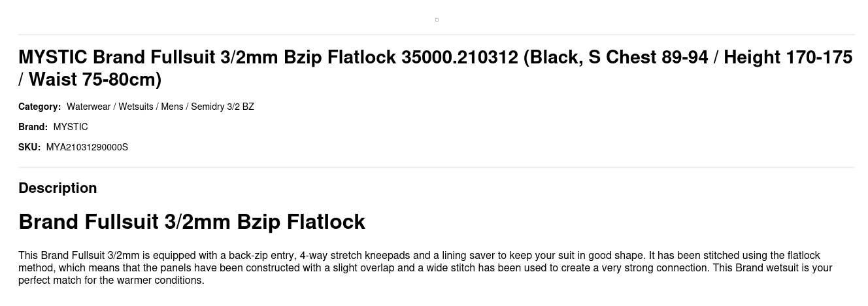Viewport: 868px width, 306px height.
Task: Click model number 35000.210312 in the title
Action: (459, 58)
